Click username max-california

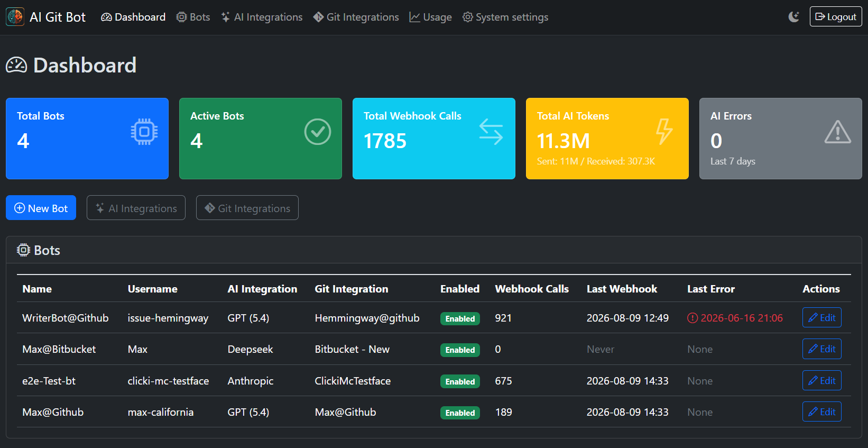161,412
